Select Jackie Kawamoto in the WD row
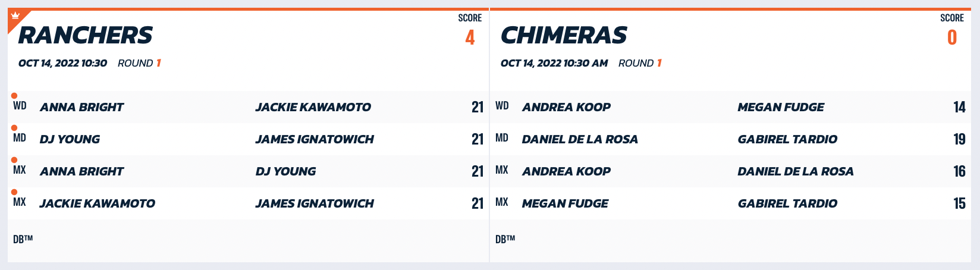The height and width of the screenshot is (270, 980). 313,107
